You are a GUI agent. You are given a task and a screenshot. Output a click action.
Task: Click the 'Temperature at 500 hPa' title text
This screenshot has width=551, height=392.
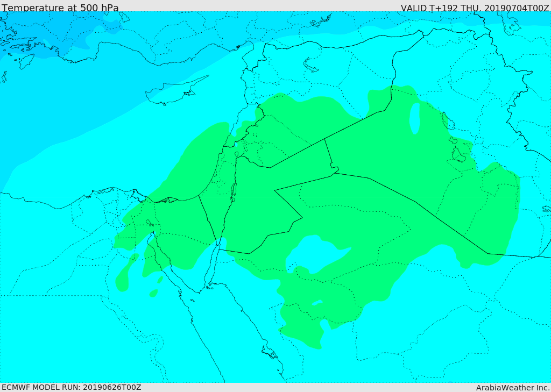60,8
